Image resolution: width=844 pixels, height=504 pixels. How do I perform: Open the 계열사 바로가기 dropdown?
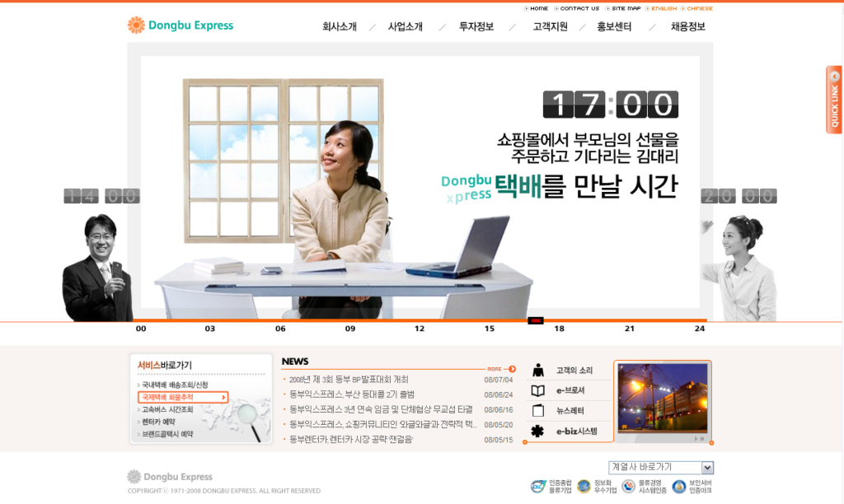click(x=661, y=468)
